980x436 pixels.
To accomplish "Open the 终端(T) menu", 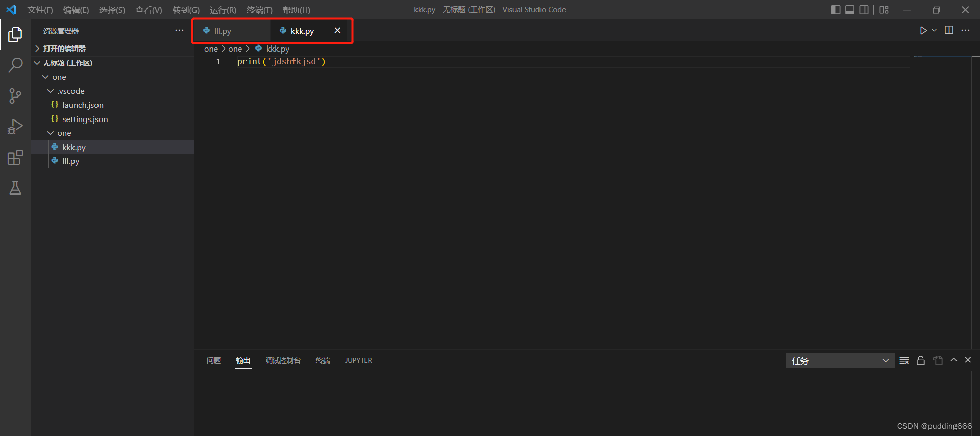I will [x=259, y=10].
